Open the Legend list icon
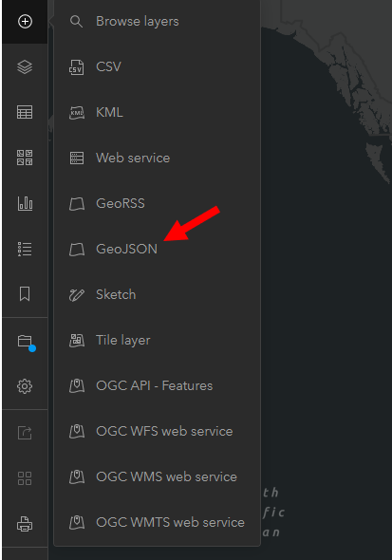 point(25,249)
